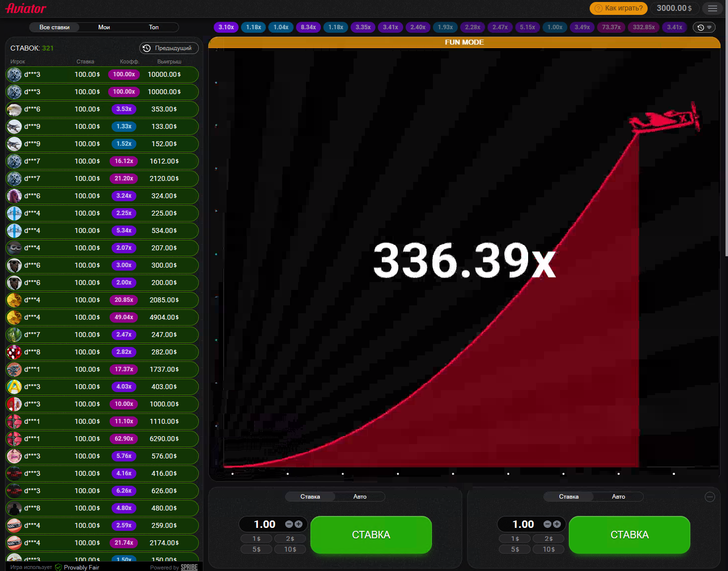Open the round history dropdown in the multiplier strip

click(x=704, y=27)
